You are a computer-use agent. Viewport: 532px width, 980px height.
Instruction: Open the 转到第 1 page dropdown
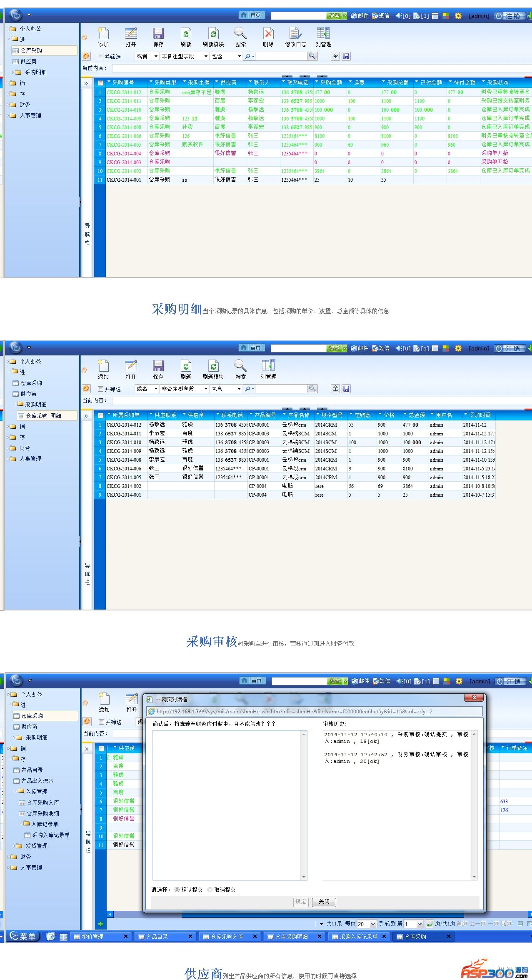(413, 924)
